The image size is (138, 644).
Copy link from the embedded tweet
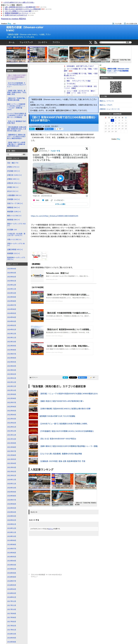tap(57, 200)
